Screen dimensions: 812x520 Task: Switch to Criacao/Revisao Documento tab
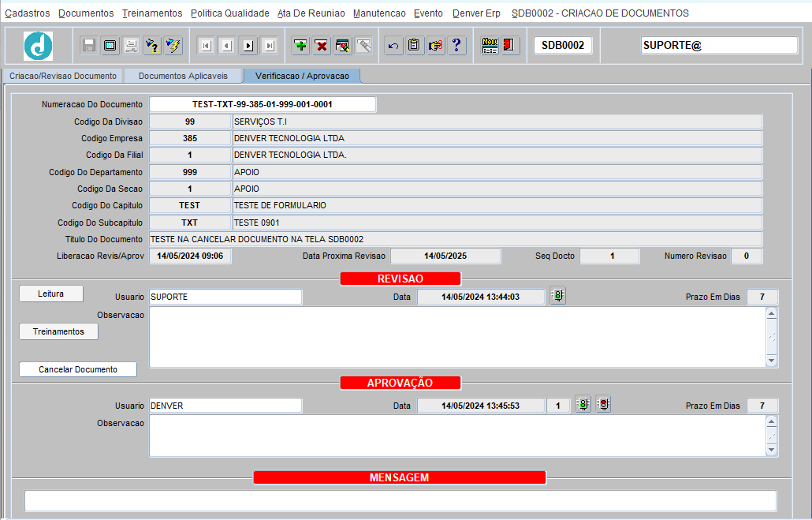pos(63,76)
